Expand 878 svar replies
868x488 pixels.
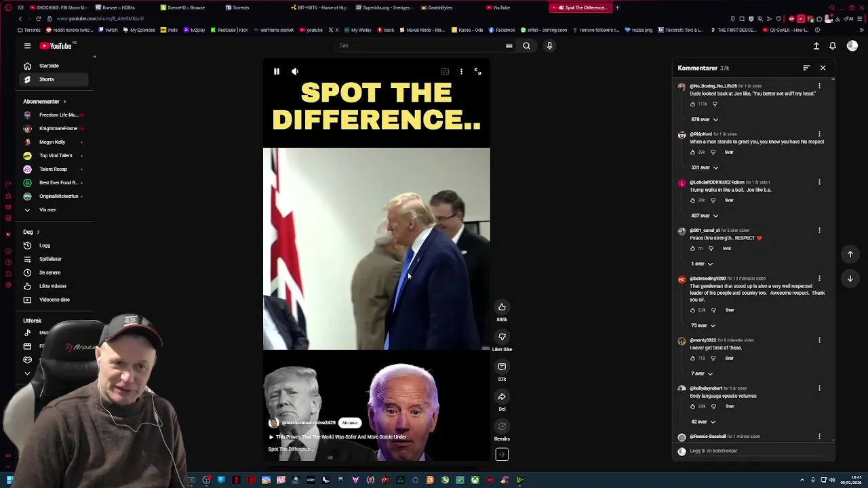(704, 119)
